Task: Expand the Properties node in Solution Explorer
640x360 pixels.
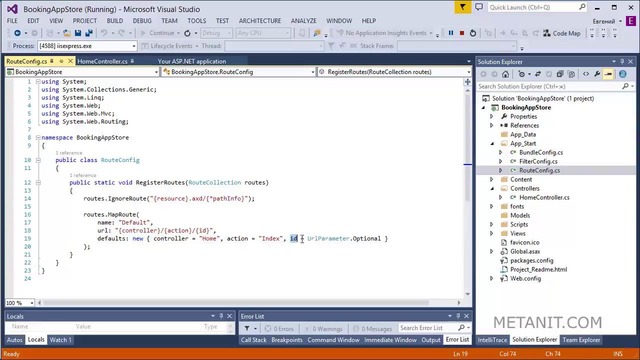Action: point(491,117)
